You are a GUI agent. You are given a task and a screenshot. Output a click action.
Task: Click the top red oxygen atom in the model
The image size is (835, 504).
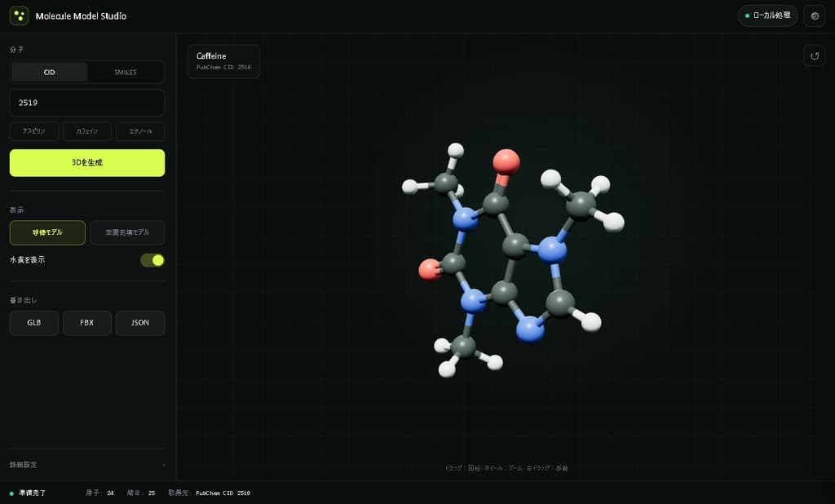tap(506, 161)
